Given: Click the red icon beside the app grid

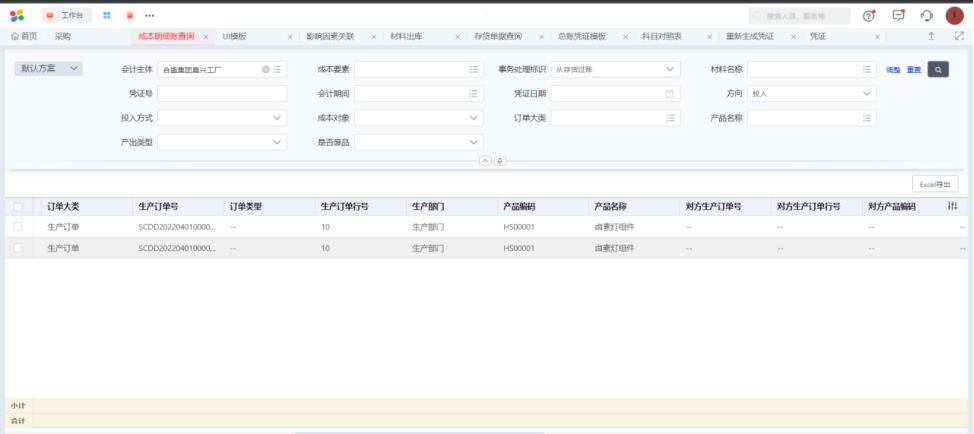Looking at the screenshot, I should click(130, 16).
